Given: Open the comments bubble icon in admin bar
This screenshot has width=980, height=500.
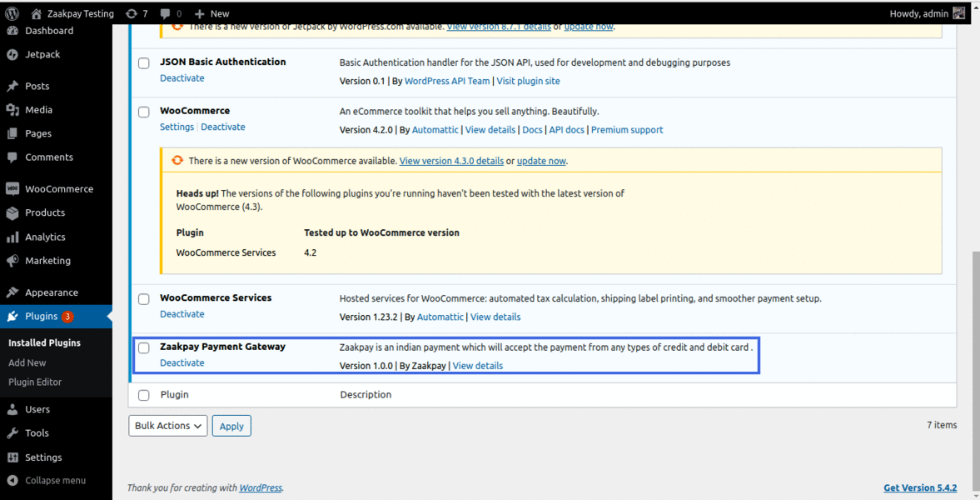Looking at the screenshot, I should click(165, 13).
